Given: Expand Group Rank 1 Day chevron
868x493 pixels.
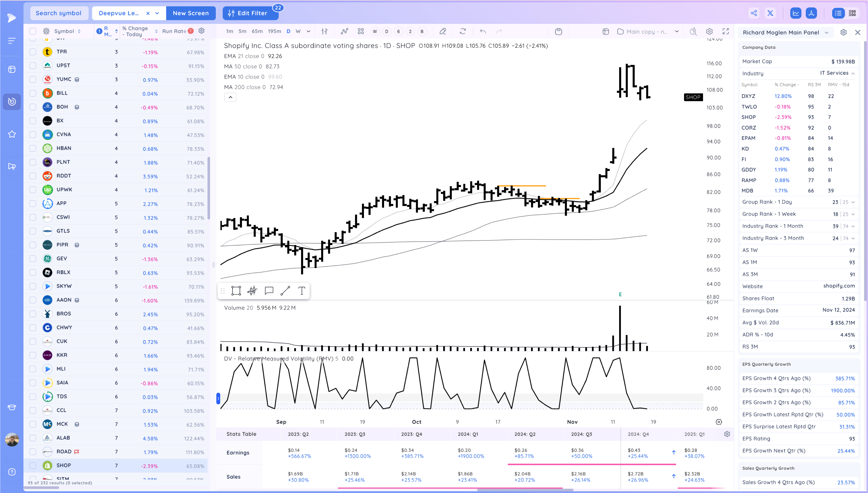Looking at the screenshot, I should click(x=853, y=202).
